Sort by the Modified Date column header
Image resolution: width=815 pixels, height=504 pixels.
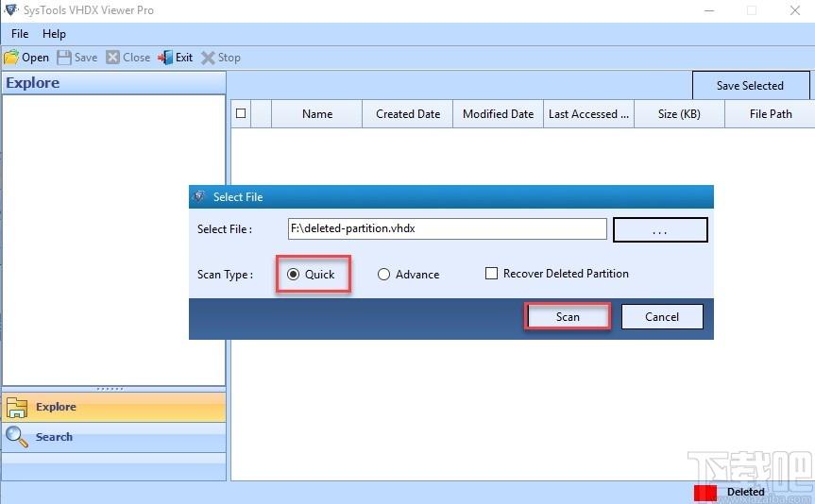(x=498, y=114)
